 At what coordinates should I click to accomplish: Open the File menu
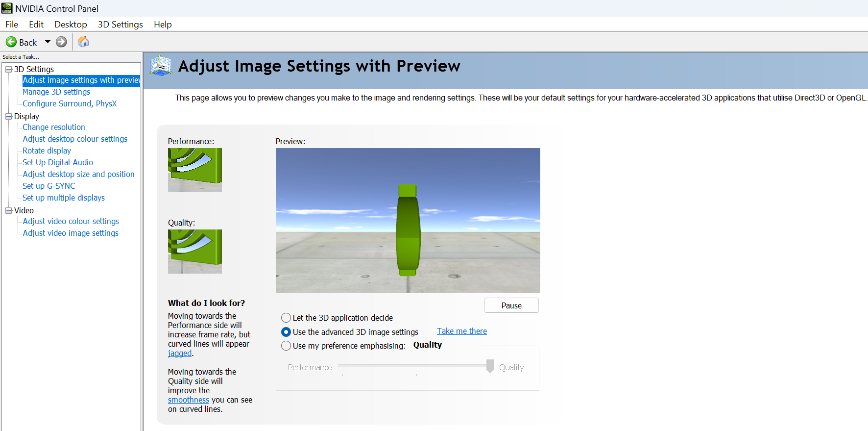point(12,25)
